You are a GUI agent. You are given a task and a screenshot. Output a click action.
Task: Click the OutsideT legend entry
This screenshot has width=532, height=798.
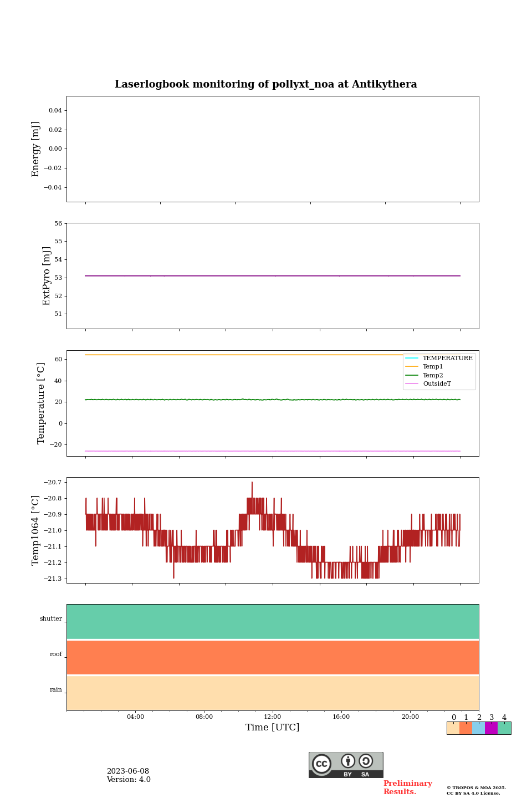pyautogui.click(x=428, y=383)
